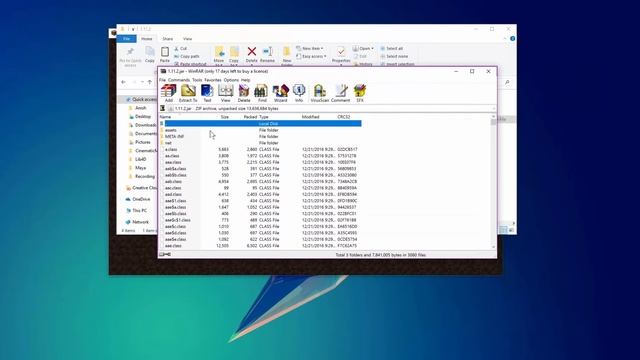Click Select none in Explorer ribbon
The image size is (640, 360).
[394, 56]
